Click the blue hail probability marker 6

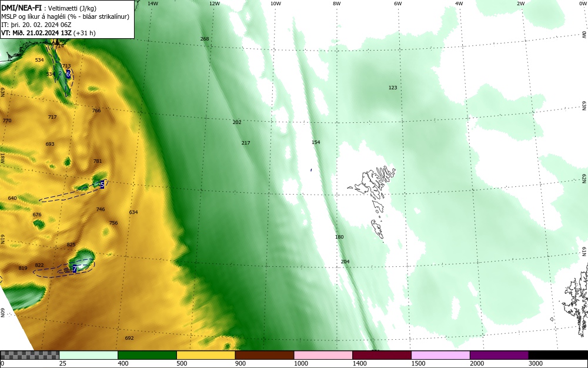click(68, 74)
